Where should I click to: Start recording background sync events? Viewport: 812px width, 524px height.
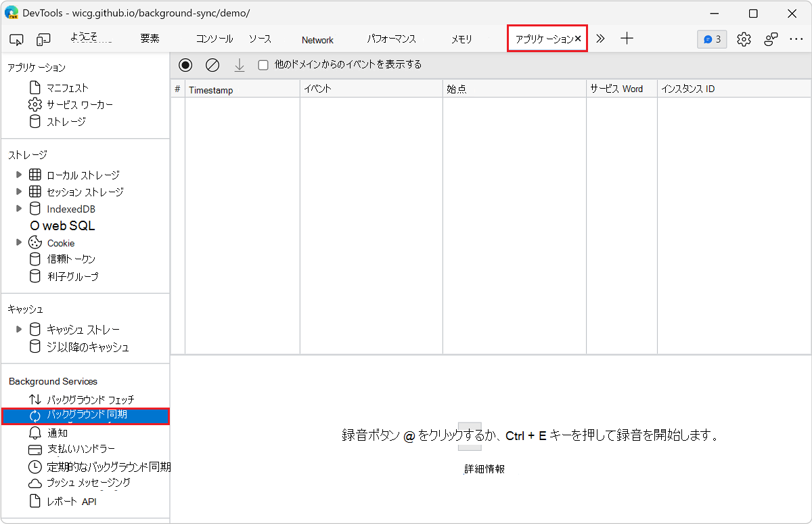pyautogui.click(x=185, y=64)
